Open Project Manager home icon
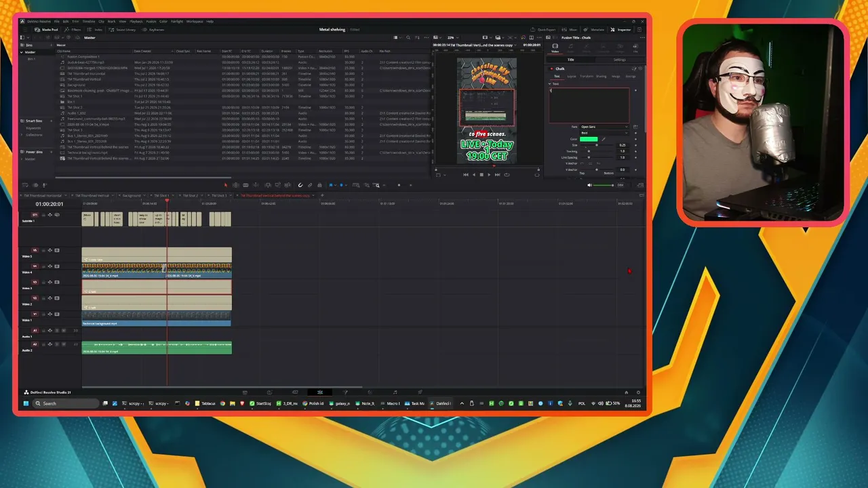 coord(628,392)
